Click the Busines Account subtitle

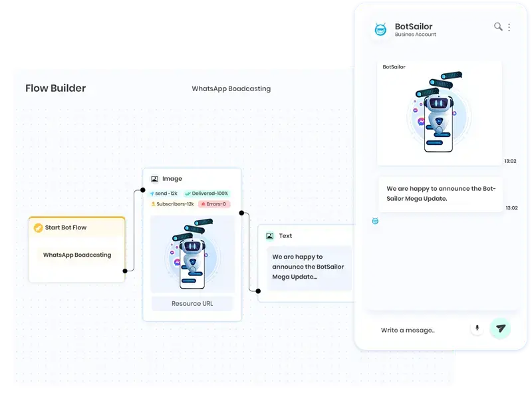415,35
